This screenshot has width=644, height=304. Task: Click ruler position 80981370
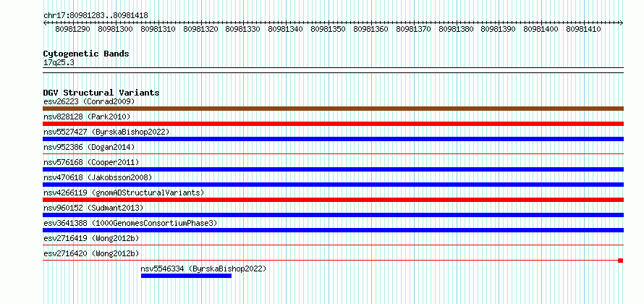(x=413, y=29)
